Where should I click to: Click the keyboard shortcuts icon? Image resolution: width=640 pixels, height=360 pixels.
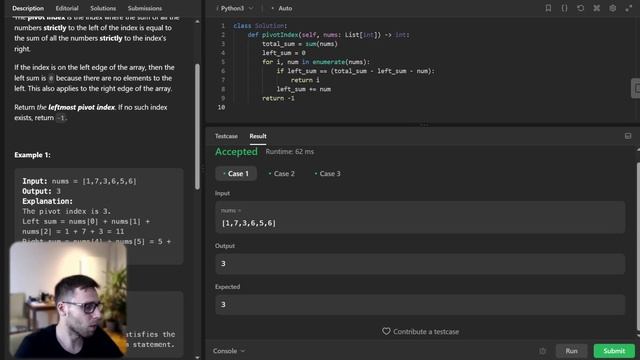(596, 8)
